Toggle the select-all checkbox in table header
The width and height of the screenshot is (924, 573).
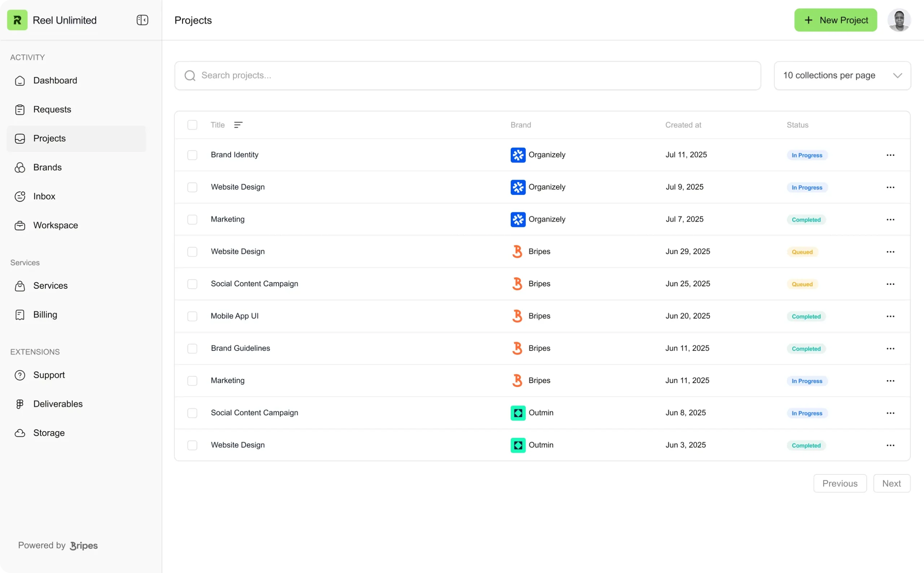click(192, 125)
